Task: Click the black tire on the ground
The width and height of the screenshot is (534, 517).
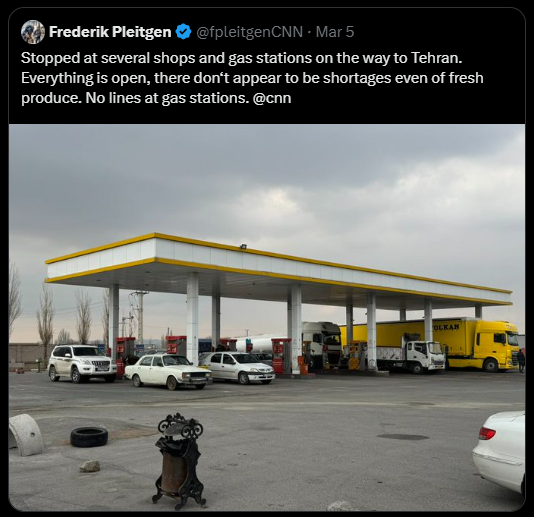Action: coord(89,437)
